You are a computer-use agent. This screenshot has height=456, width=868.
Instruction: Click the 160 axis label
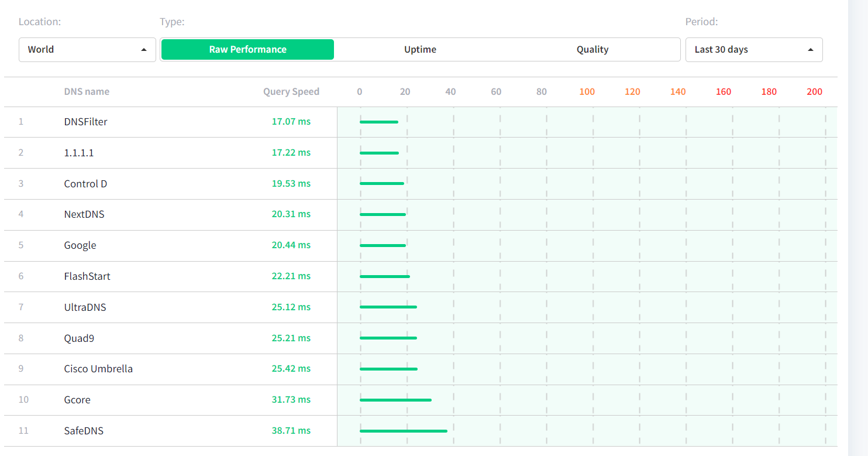coord(724,91)
